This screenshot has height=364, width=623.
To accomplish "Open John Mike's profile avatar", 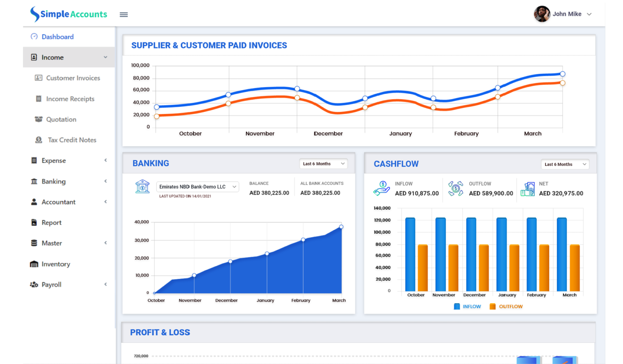I will tap(542, 14).
